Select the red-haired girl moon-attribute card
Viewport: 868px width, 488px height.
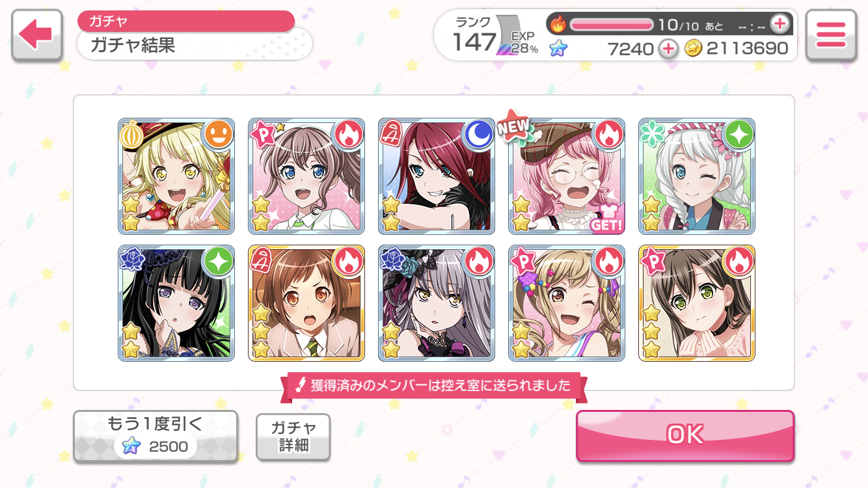coord(437,176)
